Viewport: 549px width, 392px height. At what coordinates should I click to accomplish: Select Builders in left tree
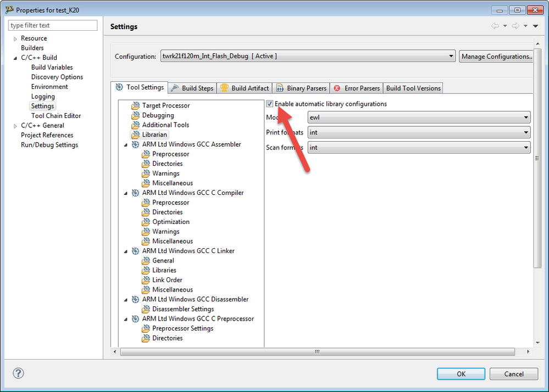coord(32,48)
